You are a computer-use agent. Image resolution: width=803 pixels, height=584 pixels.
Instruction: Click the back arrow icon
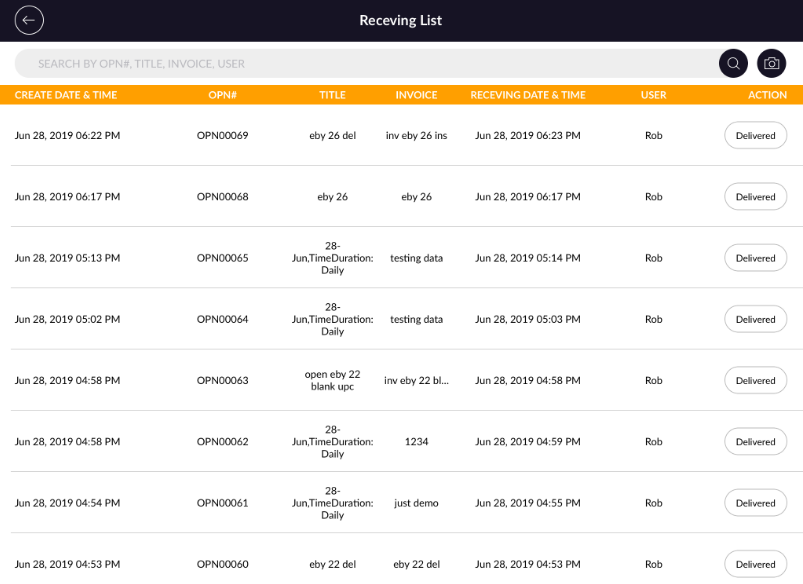[29, 20]
